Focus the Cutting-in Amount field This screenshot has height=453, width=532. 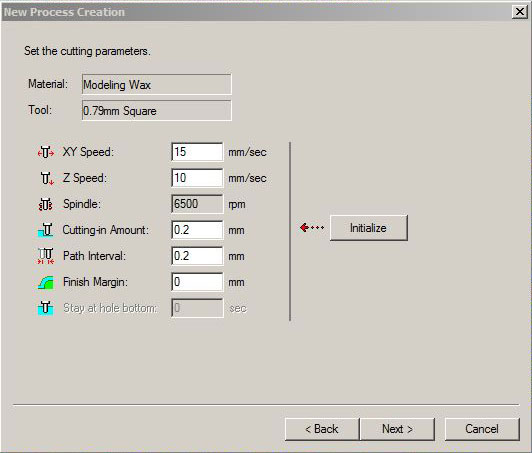pos(197,230)
